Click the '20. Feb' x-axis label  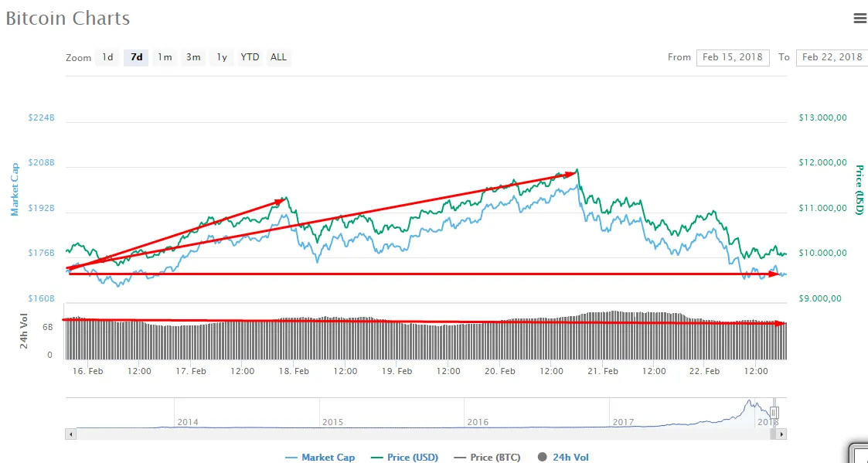coord(499,371)
